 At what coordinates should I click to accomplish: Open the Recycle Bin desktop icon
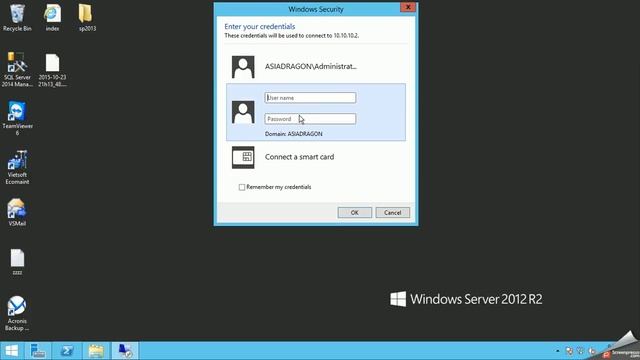tap(17, 18)
